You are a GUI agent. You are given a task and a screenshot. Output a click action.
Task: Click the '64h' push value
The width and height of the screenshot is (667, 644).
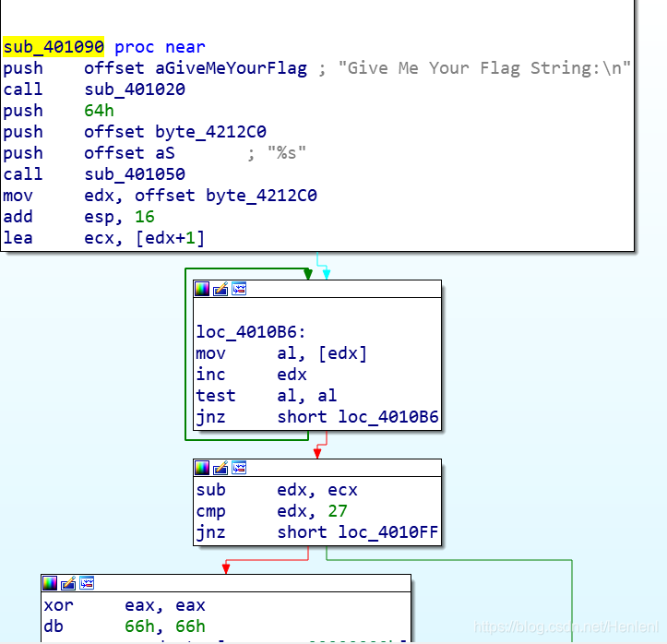pyautogui.click(x=99, y=111)
